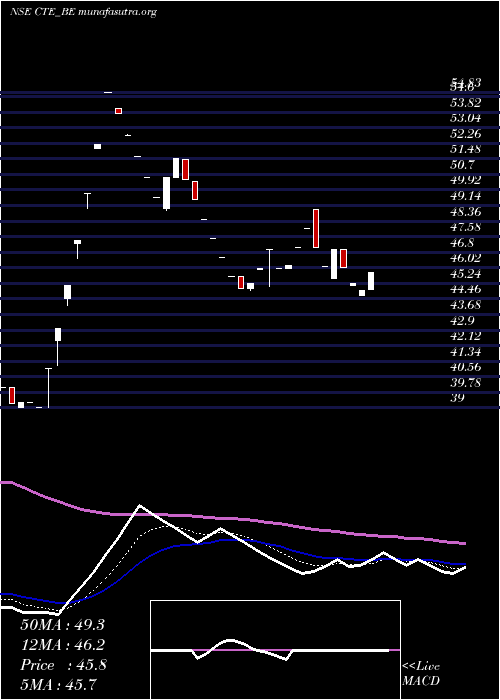Click inside the MACD inset chart
The image size is (500, 700).
tap(275, 650)
